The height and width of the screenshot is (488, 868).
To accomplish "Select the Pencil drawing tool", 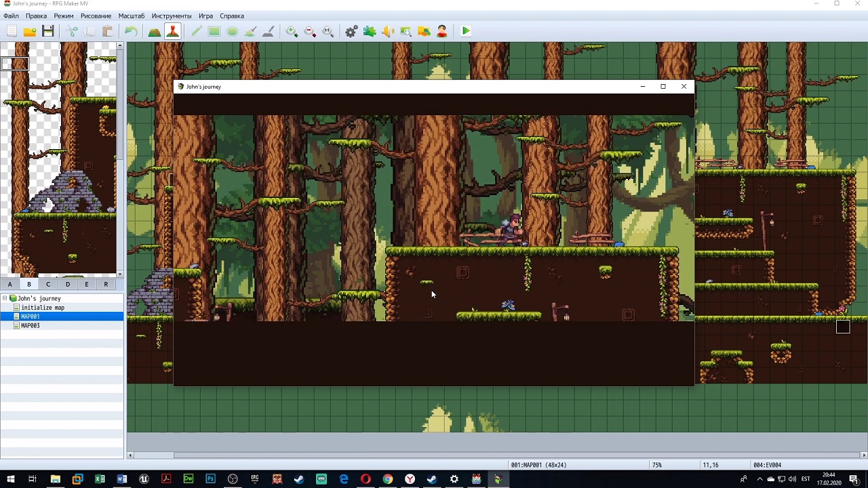I will point(196,31).
